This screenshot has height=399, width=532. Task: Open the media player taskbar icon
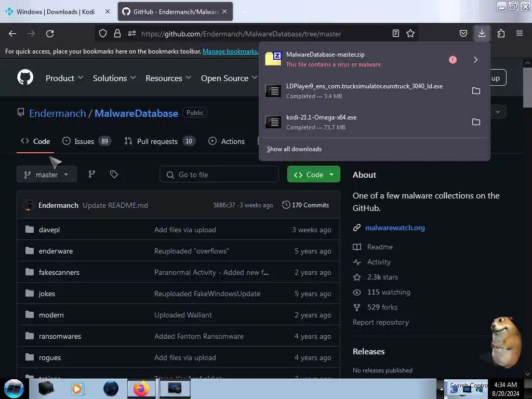coord(77,389)
